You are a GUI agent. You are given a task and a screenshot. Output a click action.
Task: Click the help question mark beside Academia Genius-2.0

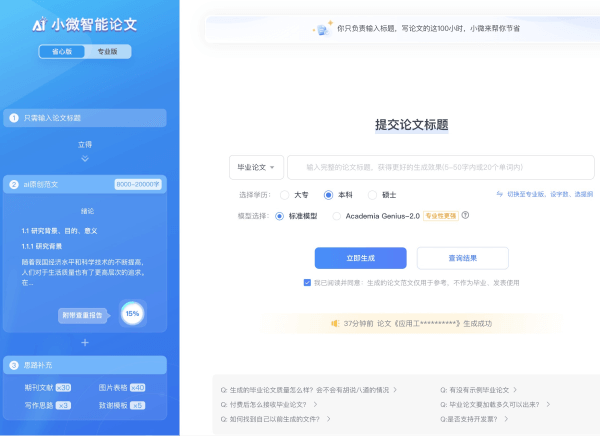[465, 215]
